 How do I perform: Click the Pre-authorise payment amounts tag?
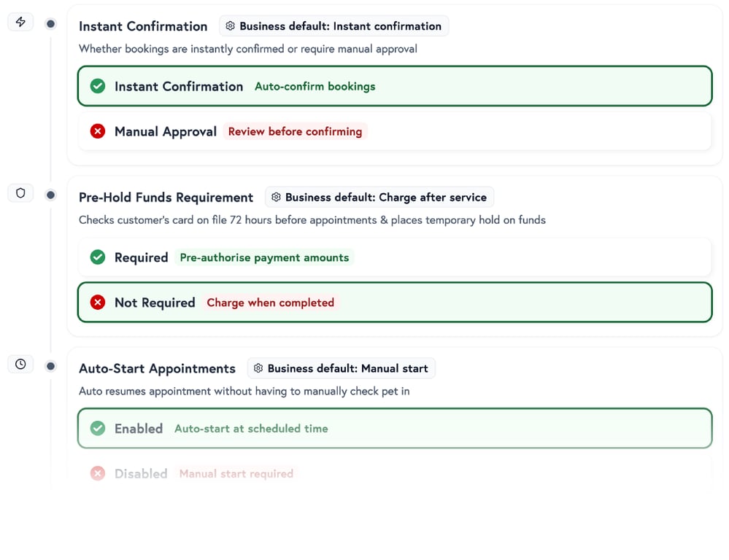click(264, 257)
